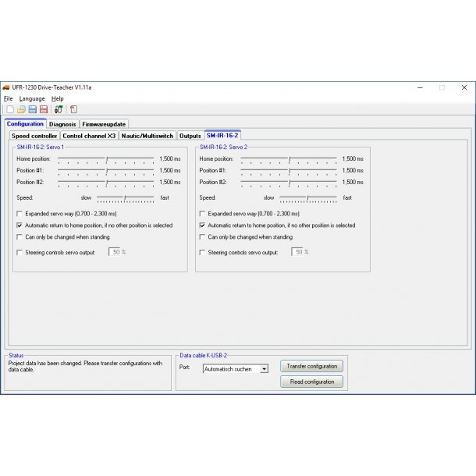Click the Servo 2 steering percent input field
This screenshot has width=476, height=476.
[x=297, y=252]
